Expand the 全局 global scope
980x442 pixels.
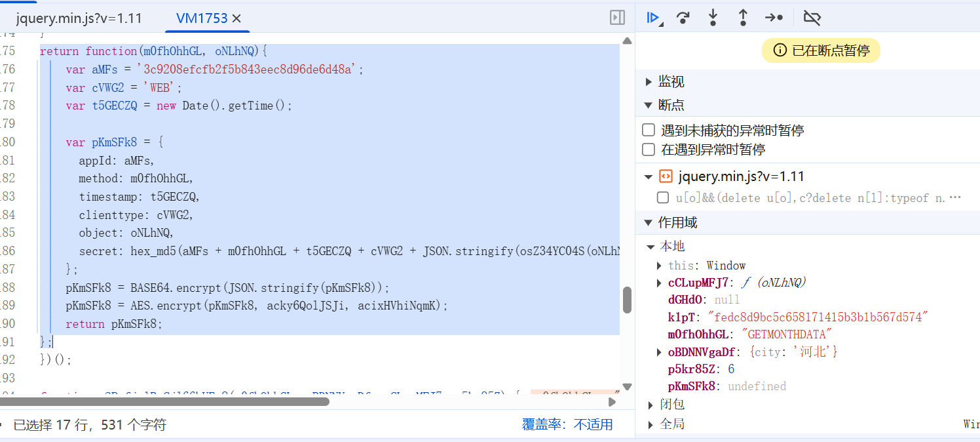coord(651,424)
